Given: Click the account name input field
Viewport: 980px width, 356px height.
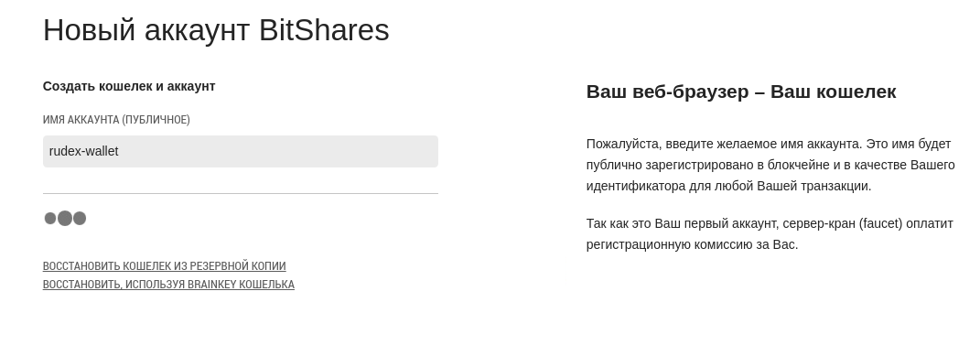Looking at the screenshot, I should click(x=240, y=151).
